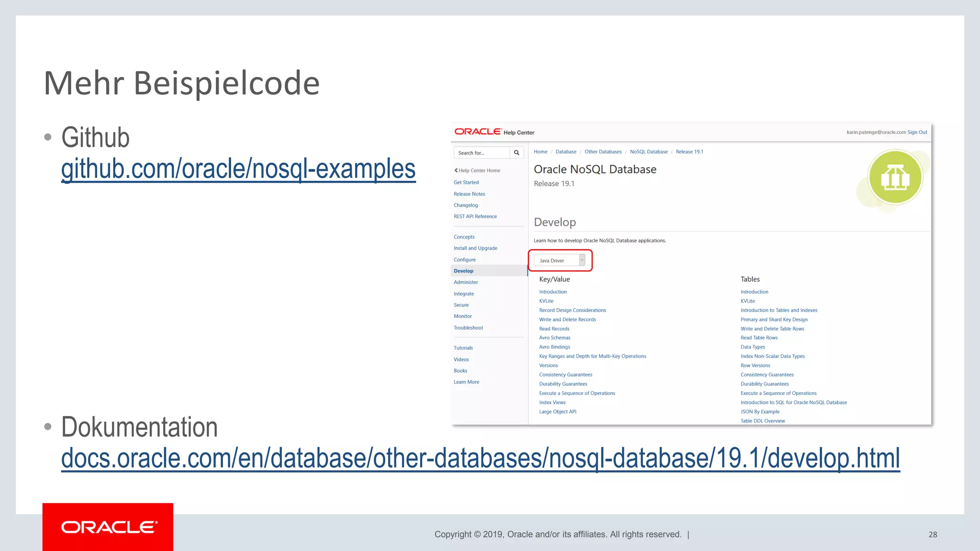Open Read Records link
This screenshot has height=551, width=980.
point(554,329)
